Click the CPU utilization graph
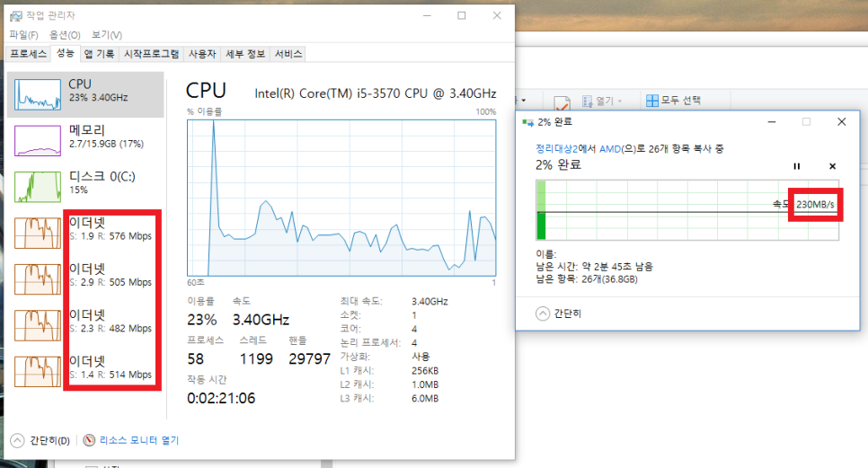This screenshot has width=868, height=468. pyautogui.click(x=341, y=198)
